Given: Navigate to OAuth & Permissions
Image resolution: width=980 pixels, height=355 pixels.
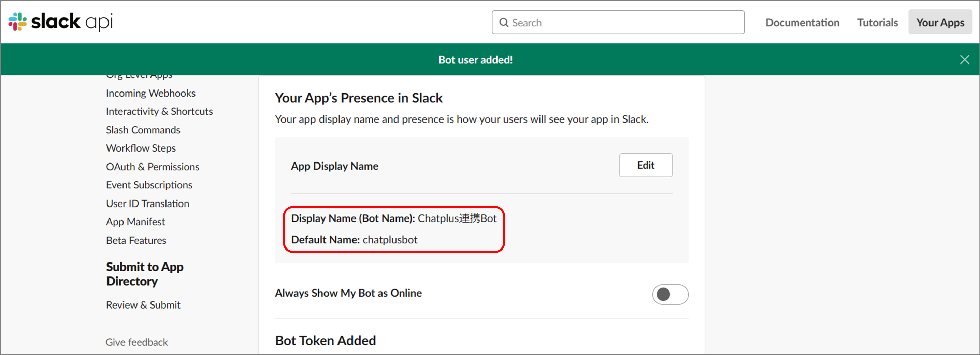Looking at the screenshot, I should (x=153, y=167).
